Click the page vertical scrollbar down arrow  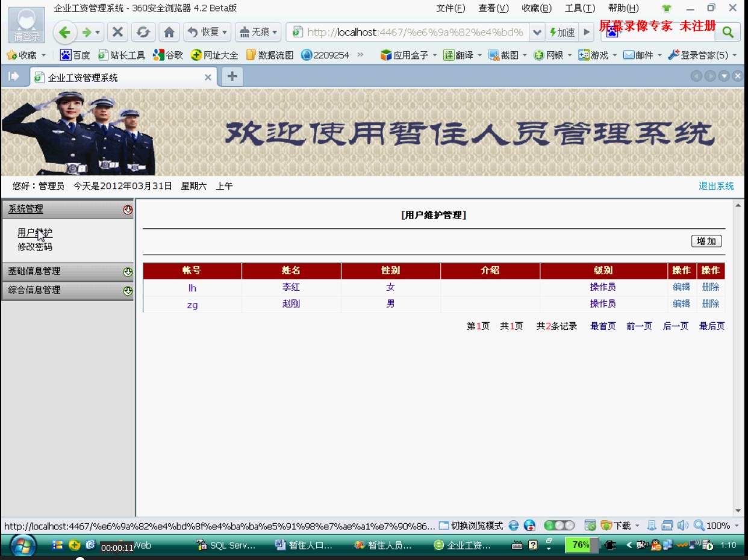click(x=738, y=511)
